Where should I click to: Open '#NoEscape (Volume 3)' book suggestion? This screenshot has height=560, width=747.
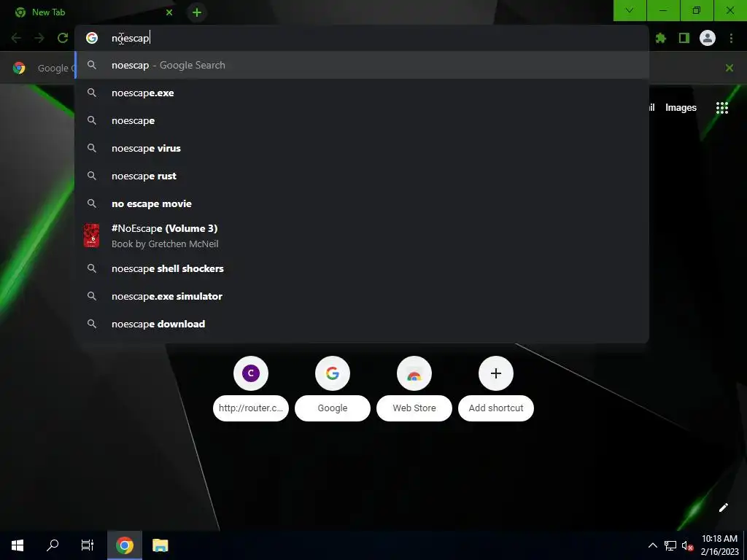click(362, 236)
